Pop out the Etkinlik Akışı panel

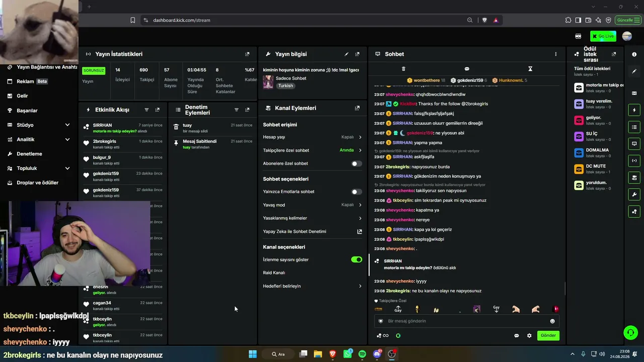coord(157,110)
